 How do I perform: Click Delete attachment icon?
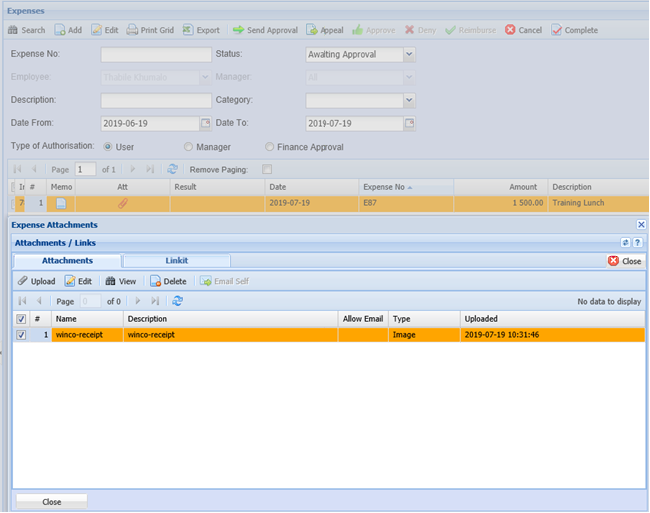point(155,281)
